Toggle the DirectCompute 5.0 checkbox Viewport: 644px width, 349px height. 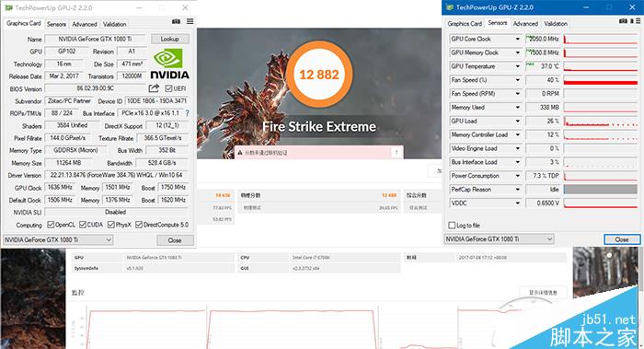pos(139,225)
